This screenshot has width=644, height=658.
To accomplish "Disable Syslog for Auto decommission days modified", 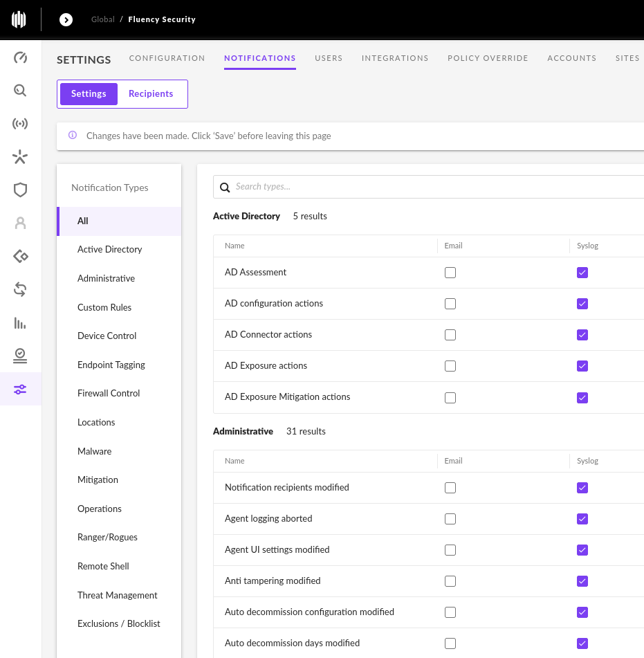I will (582, 643).
